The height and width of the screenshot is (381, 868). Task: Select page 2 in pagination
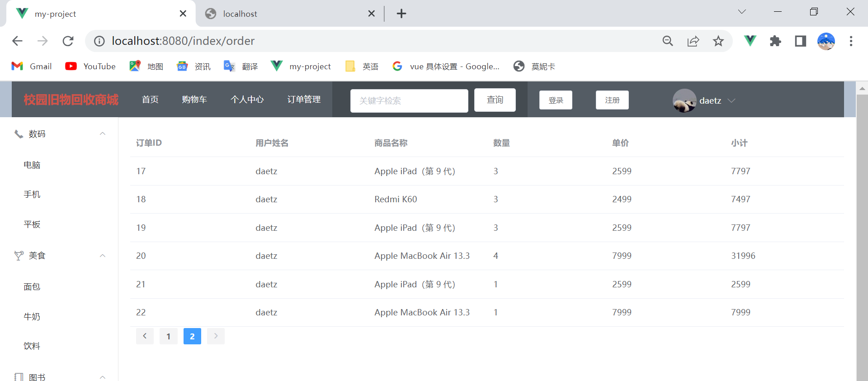(192, 336)
